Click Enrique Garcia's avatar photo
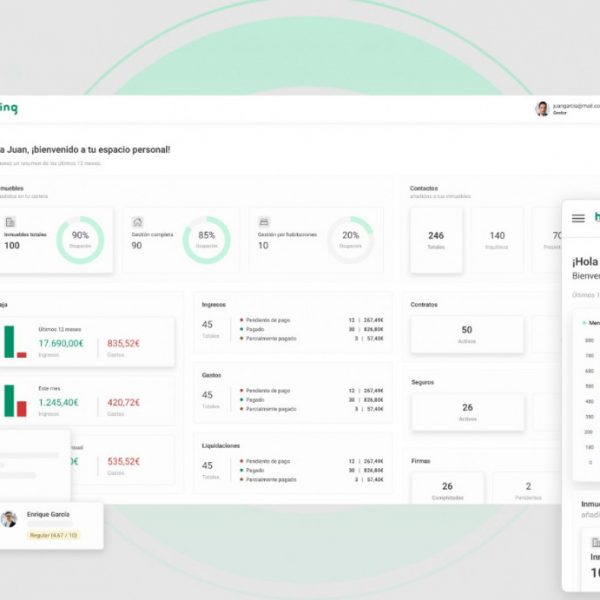 point(9,519)
